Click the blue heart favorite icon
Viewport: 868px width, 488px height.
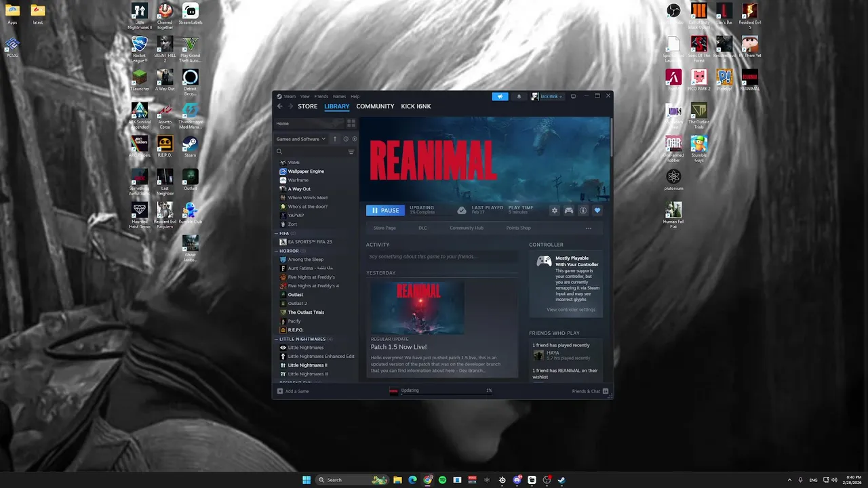597,211
